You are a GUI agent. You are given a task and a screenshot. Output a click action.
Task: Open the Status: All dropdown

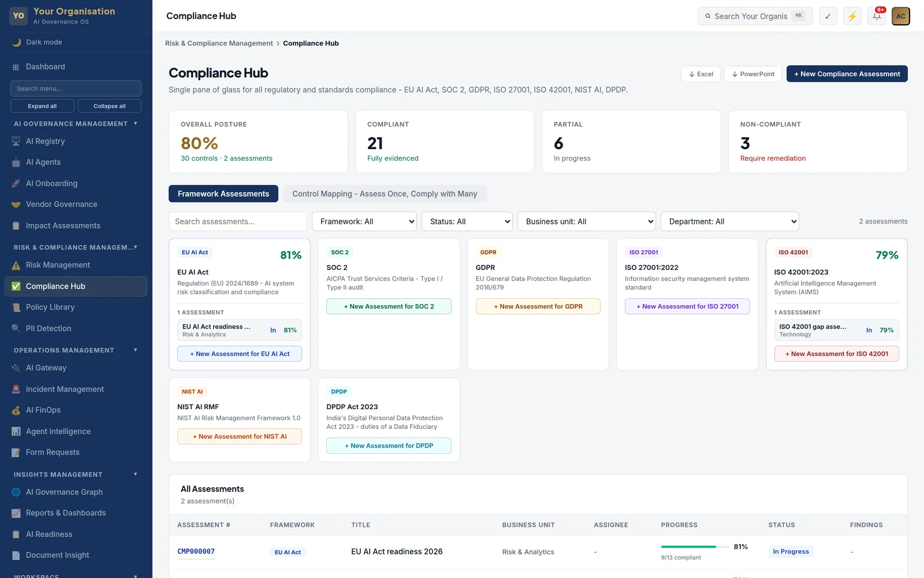click(x=467, y=221)
